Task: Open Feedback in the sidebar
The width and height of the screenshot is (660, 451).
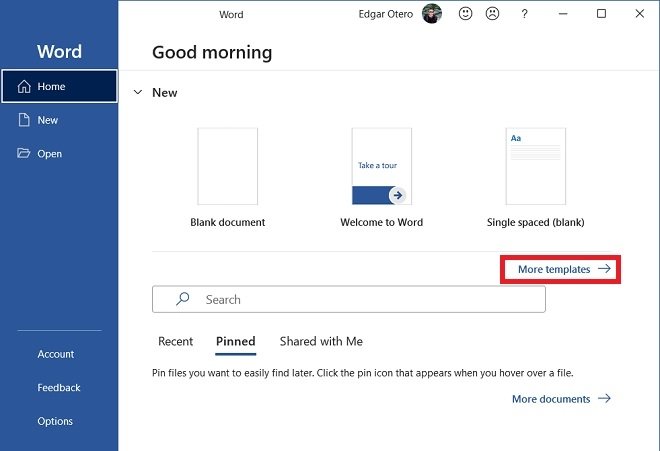Action: pos(59,387)
